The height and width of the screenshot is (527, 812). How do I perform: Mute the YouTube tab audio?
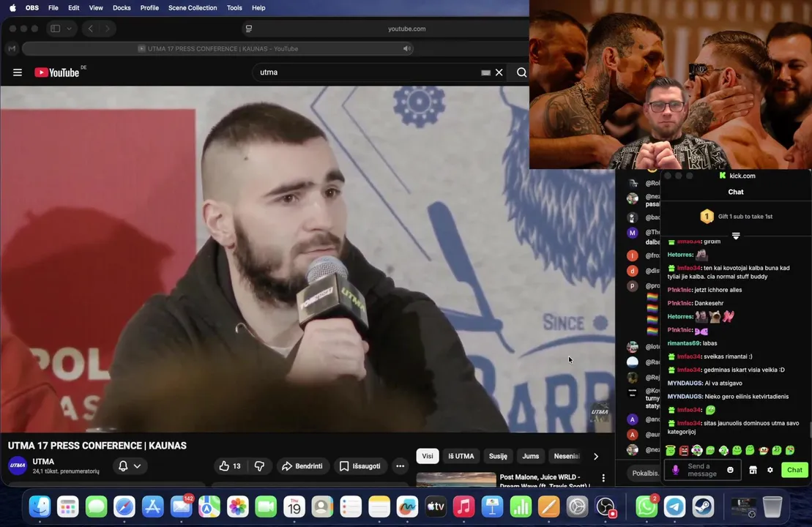pos(406,48)
